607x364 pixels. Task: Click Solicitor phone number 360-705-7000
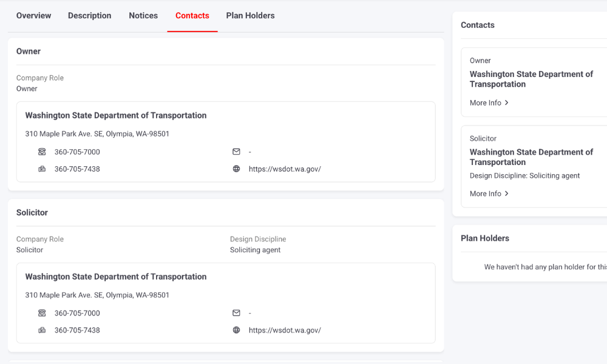77,313
